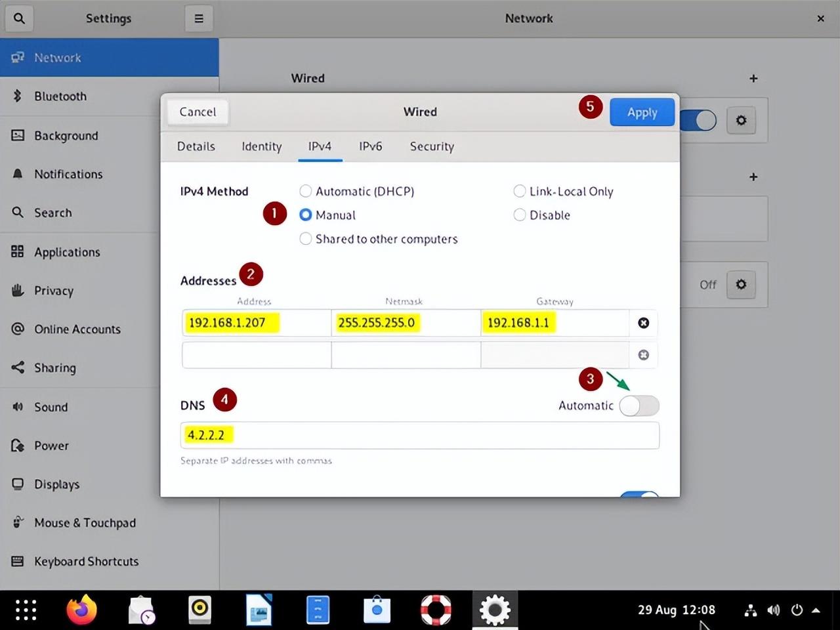Viewport: 840px width, 630px height.
Task: Select Link-Local Only method
Action: click(x=564, y=191)
